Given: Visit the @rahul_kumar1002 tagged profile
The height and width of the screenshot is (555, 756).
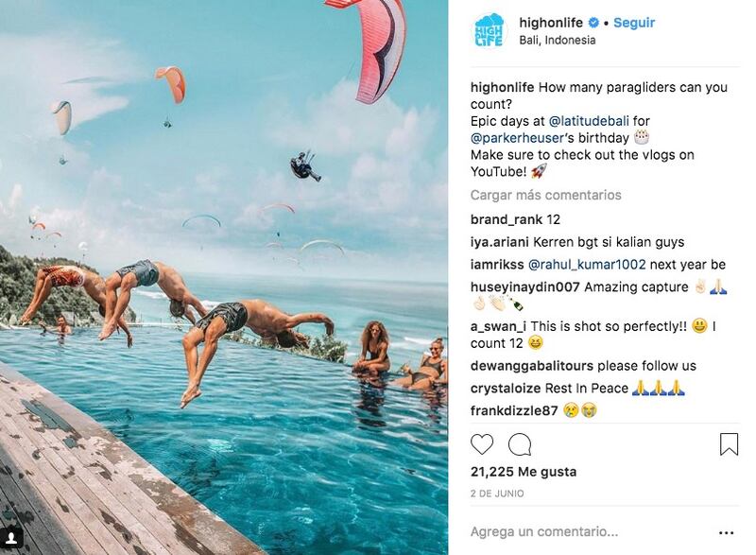Looking at the screenshot, I should [x=587, y=265].
